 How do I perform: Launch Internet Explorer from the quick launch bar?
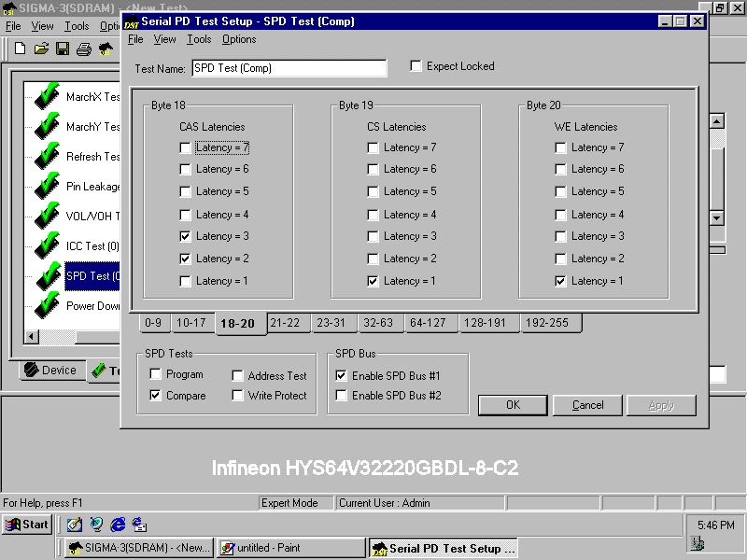[x=117, y=524]
